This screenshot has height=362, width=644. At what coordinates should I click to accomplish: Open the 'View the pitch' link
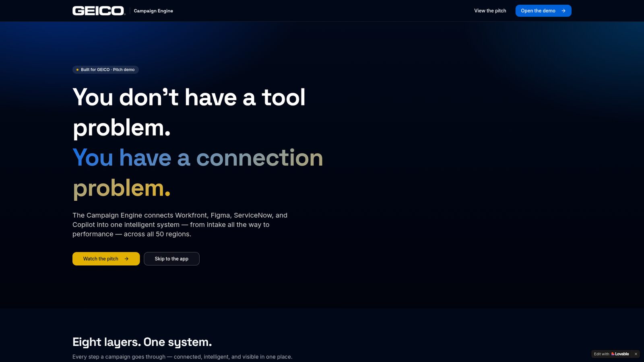click(x=490, y=11)
